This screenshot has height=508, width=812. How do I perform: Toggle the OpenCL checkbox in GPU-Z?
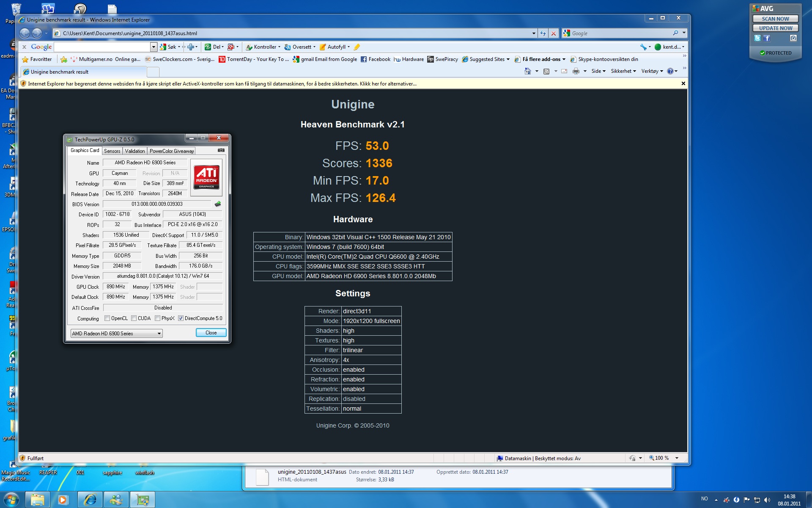coord(107,318)
